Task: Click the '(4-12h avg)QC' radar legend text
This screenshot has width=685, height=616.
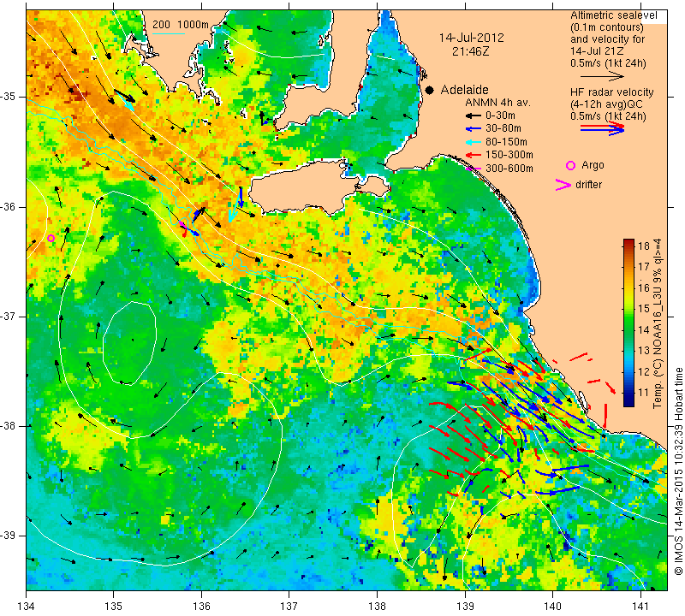Action: [x=606, y=104]
